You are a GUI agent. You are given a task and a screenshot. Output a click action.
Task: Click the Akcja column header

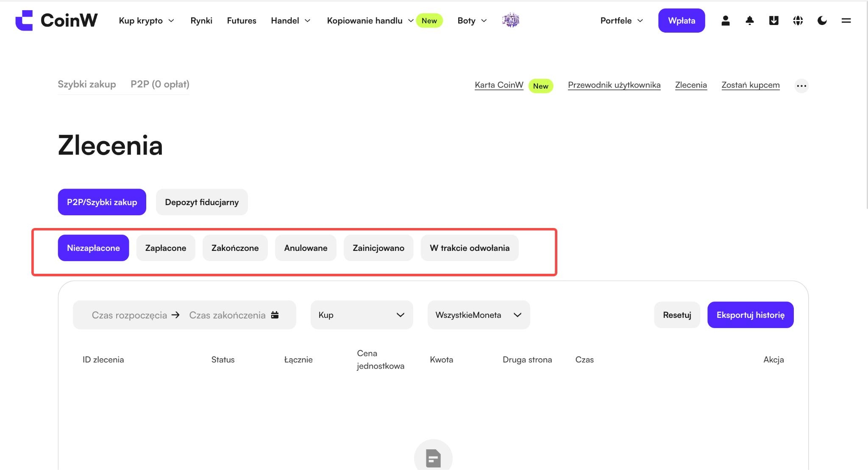(773, 359)
